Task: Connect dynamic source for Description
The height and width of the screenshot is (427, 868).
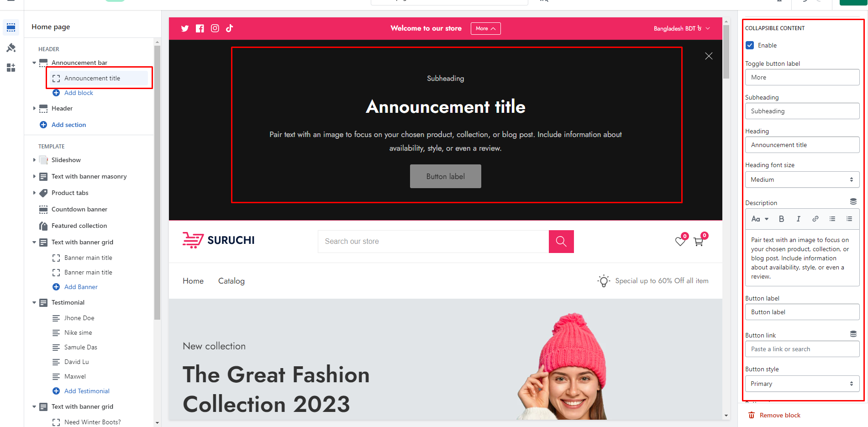Action: pyautogui.click(x=853, y=201)
